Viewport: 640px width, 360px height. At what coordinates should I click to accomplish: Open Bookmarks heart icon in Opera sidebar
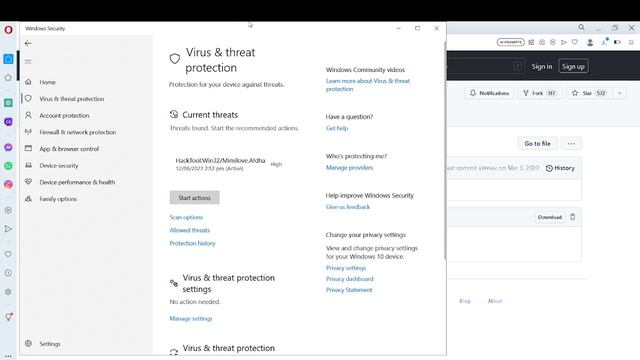8,254
